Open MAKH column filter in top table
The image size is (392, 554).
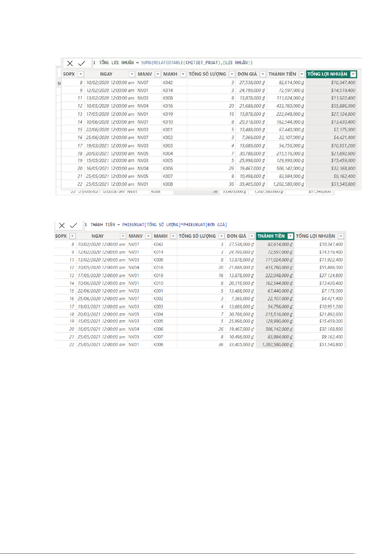(183, 74)
